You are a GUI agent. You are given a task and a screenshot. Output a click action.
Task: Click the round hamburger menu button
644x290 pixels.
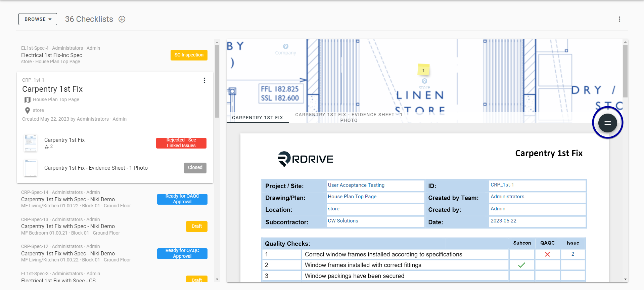pos(607,123)
